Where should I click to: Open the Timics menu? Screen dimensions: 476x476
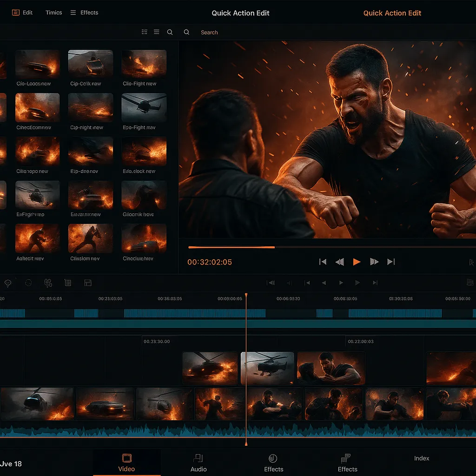(x=53, y=13)
